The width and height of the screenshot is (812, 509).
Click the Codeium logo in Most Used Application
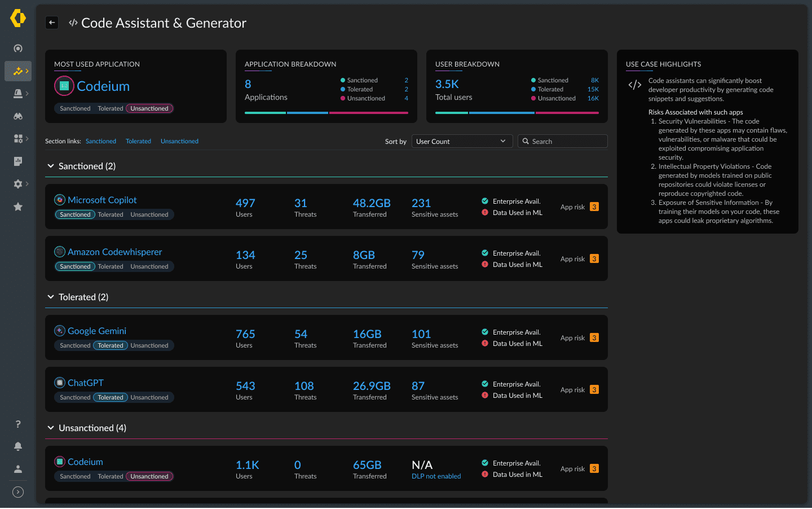click(64, 86)
